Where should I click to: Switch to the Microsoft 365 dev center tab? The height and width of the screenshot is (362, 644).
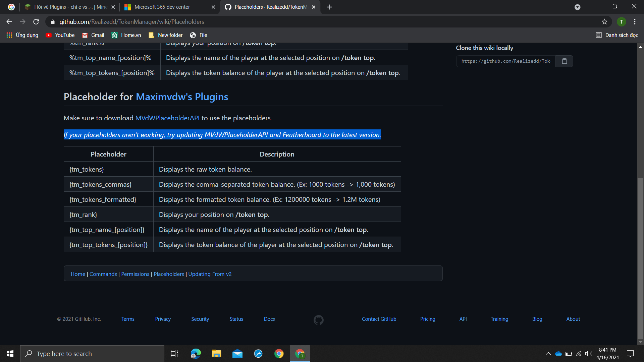[162, 7]
